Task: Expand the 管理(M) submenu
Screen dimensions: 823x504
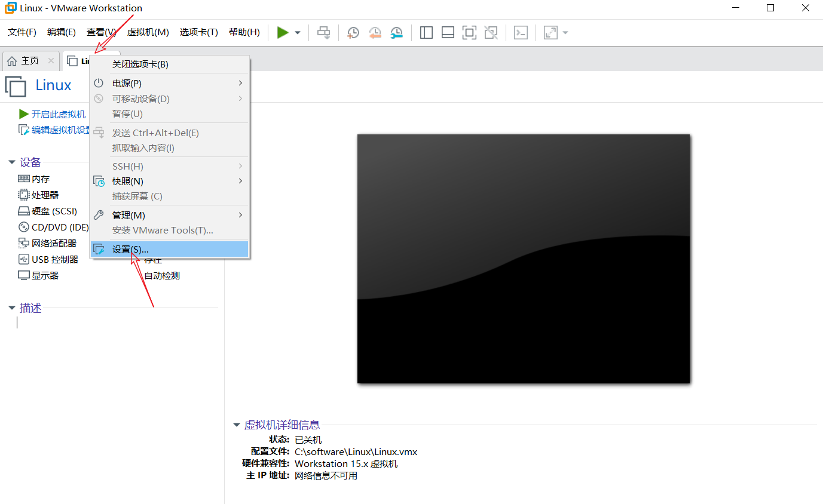Action: pyautogui.click(x=170, y=215)
